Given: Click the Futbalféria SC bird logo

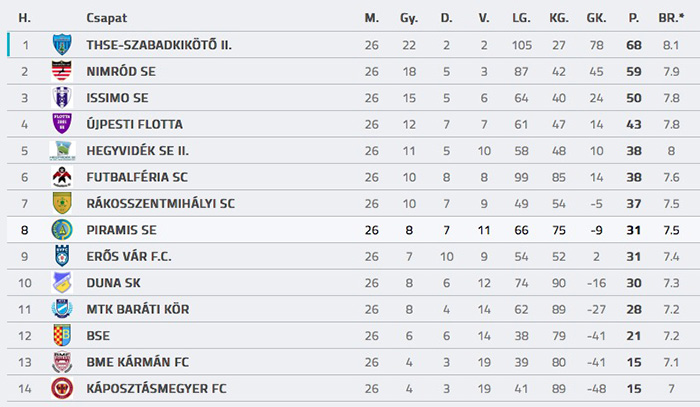Looking at the screenshot, I should 62,177.
